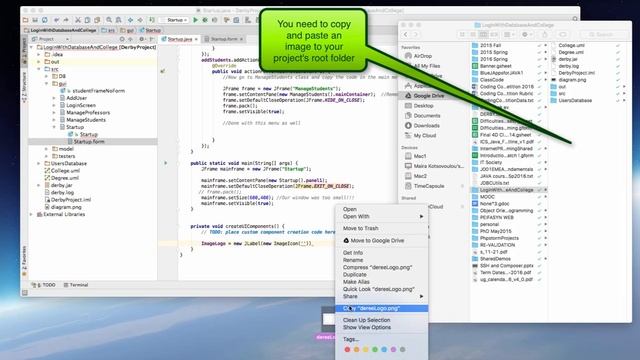Select diagram.png in IntelliJ project tree
Viewport: 640px width, 360px height.
(63, 207)
